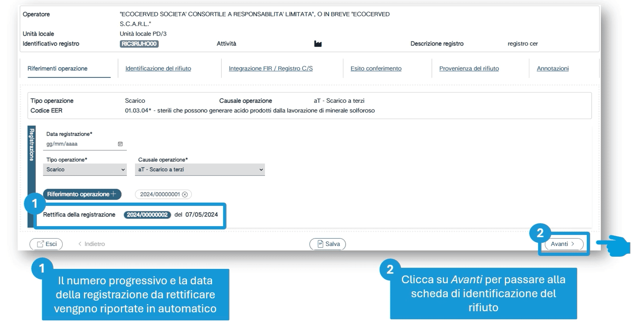
Task: Go to the Esito conferimento tab
Action: click(x=376, y=69)
